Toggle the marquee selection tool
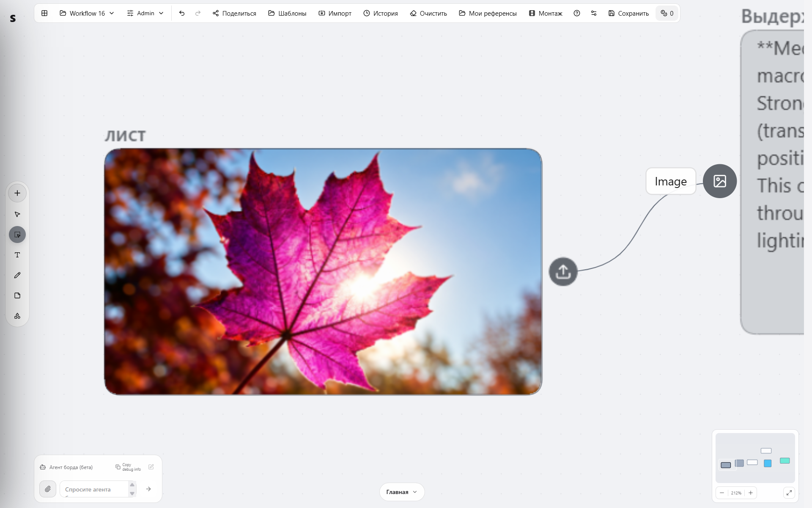 pos(17,235)
